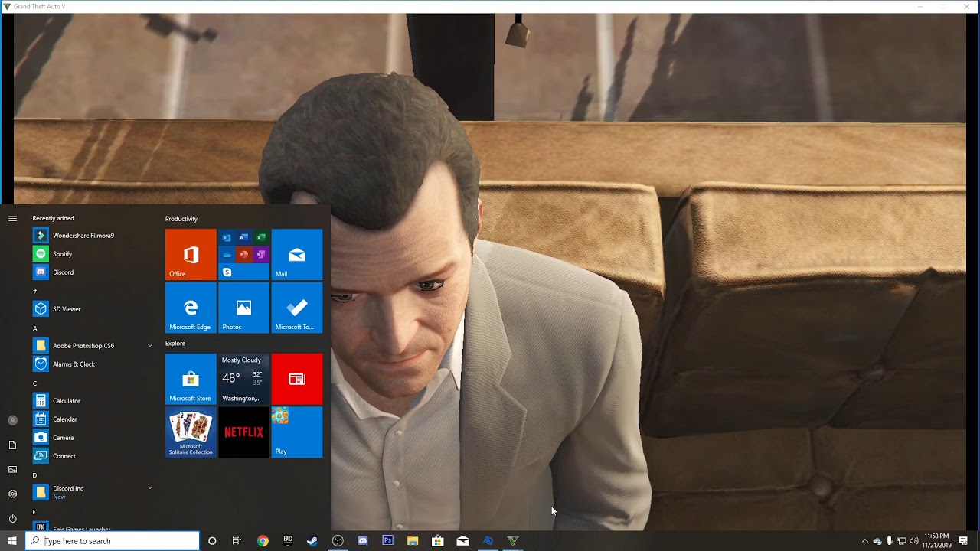Open the Office tile
Screen dimensions: 980x551
191,254
